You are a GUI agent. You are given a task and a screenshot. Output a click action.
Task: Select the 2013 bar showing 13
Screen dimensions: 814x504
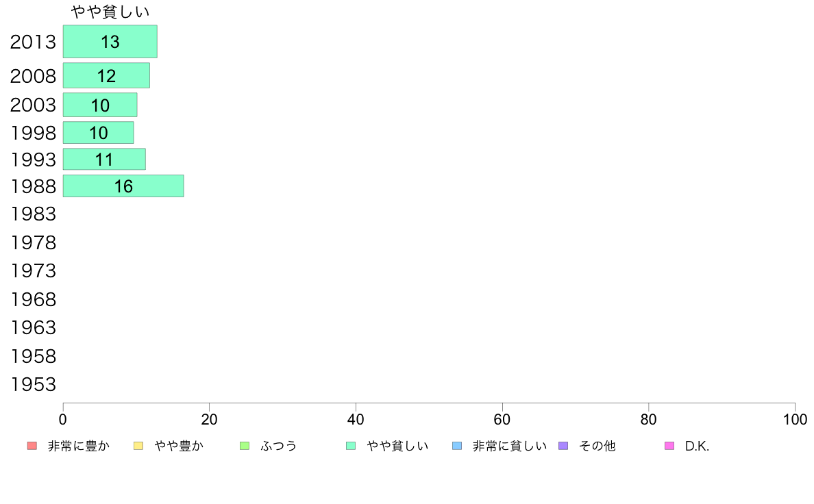coord(110,42)
